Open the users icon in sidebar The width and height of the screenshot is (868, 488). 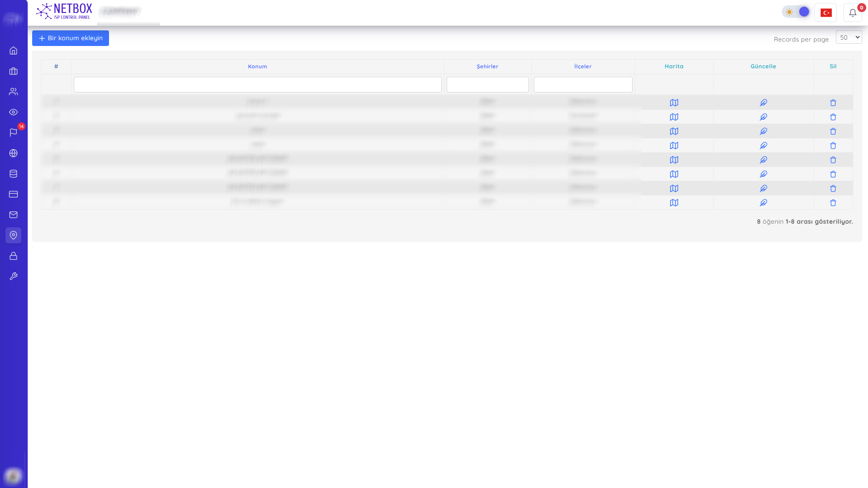pyautogui.click(x=13, y=92)
